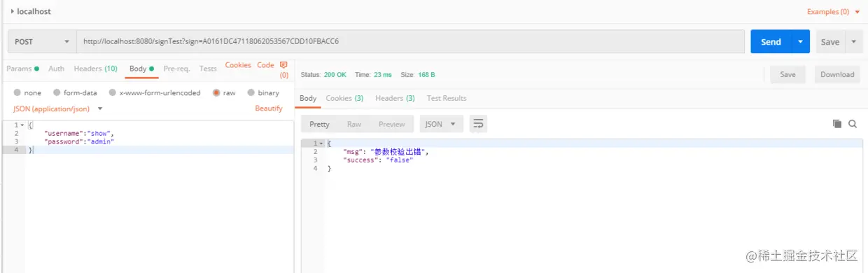Open the Test Results tab

point(447,98)
